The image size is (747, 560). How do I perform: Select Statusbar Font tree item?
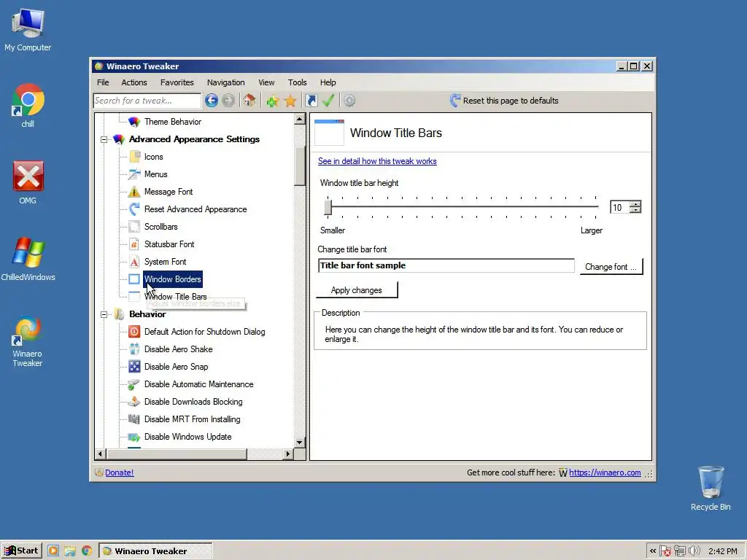coord(169,244)
